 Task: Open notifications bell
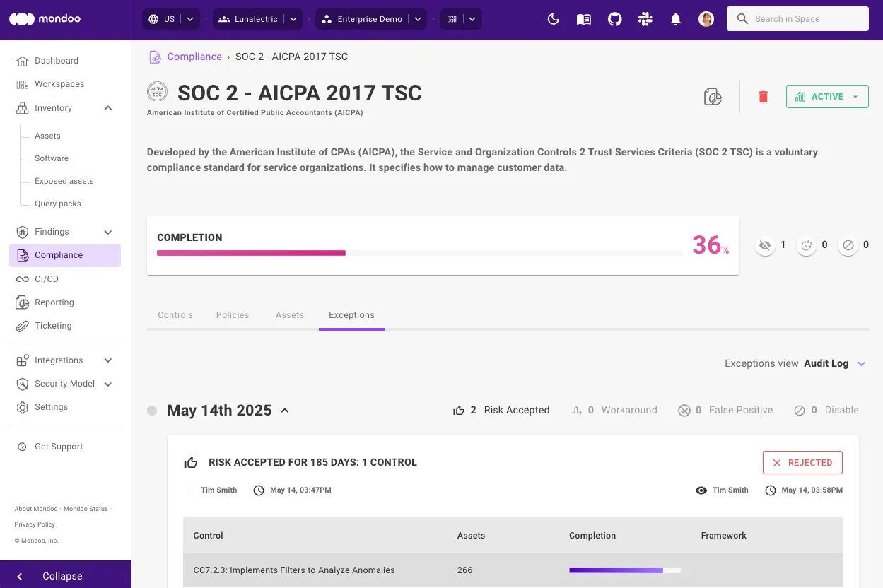click(x=676, y=19)
